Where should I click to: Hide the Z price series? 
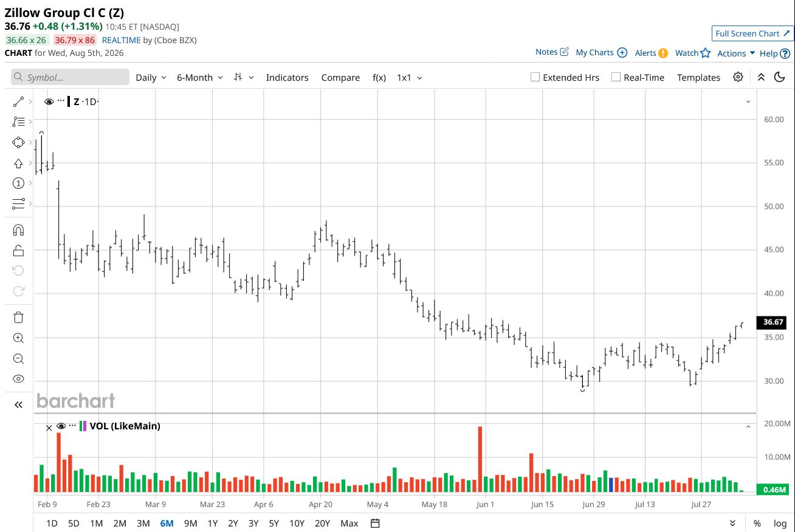[x=49, y=101]
